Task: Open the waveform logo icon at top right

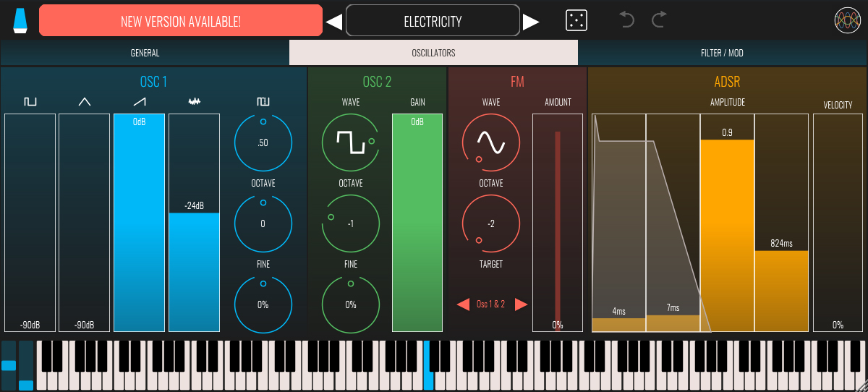Action: point(847,20)
